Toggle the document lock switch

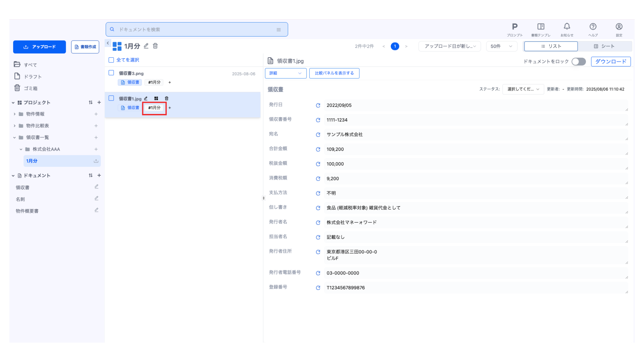[578, 62]
